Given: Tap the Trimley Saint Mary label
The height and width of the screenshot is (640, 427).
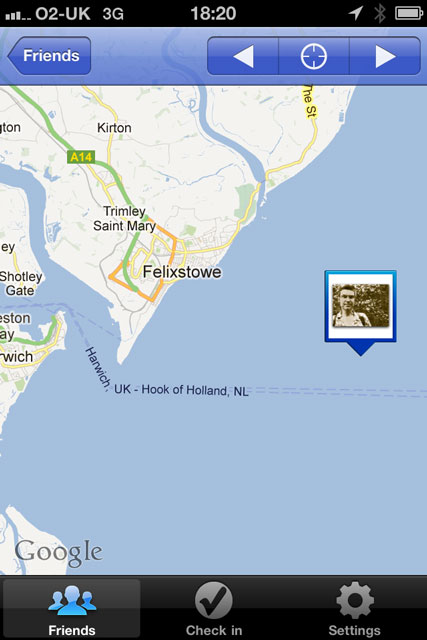Looking at the screenshot, I should [125, 218].
